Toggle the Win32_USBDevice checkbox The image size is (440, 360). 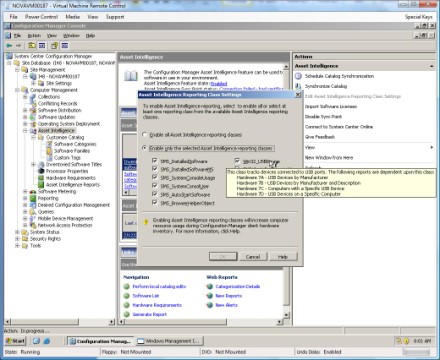click(x=237, y=161)
